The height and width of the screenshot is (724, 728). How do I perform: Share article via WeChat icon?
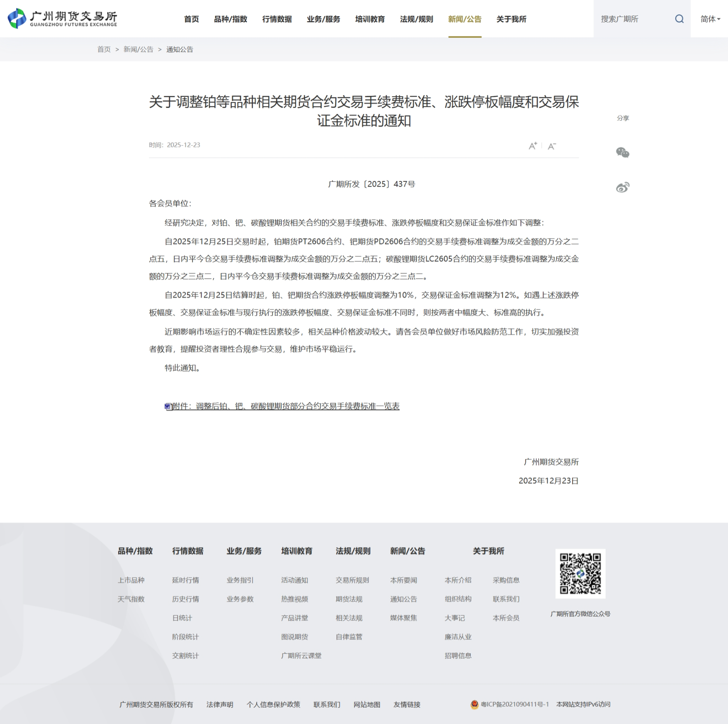(622, 153)
